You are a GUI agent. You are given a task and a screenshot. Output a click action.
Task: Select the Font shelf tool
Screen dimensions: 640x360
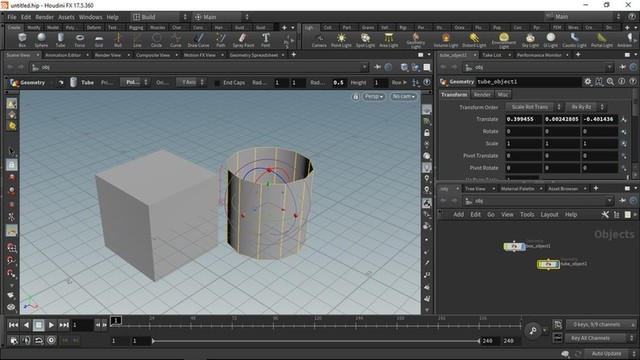(x=266, y=40)
